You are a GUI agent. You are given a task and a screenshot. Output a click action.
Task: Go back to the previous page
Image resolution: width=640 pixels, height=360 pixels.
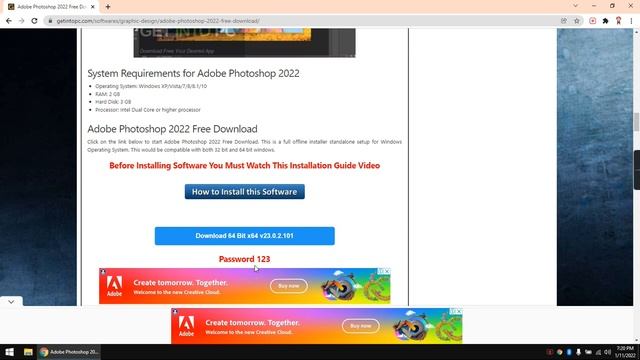pyautogui.click(x=9, y=21)
